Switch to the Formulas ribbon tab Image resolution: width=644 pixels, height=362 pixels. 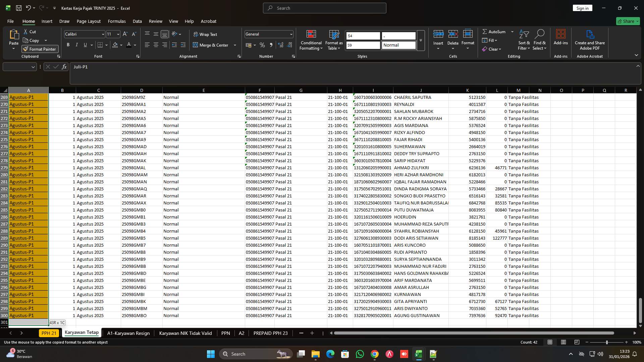117,21
